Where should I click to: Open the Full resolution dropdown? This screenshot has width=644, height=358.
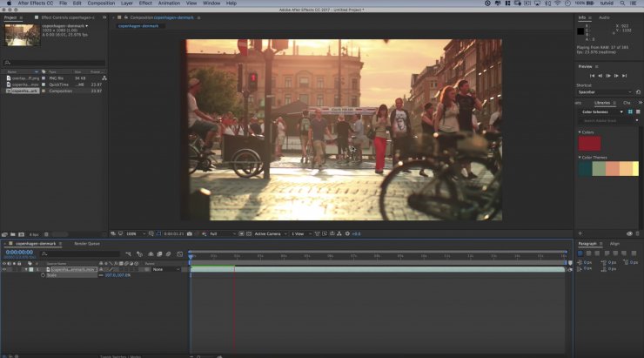[x=223, y=233]
